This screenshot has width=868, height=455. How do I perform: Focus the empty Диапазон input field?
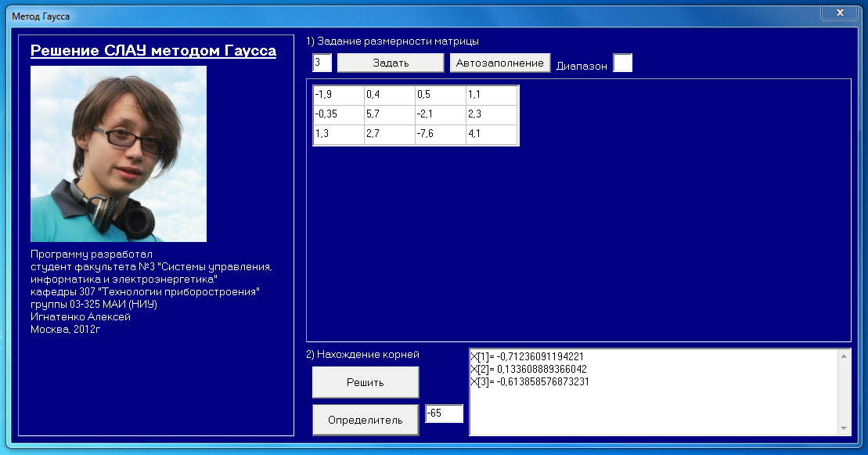coord(622,63)
